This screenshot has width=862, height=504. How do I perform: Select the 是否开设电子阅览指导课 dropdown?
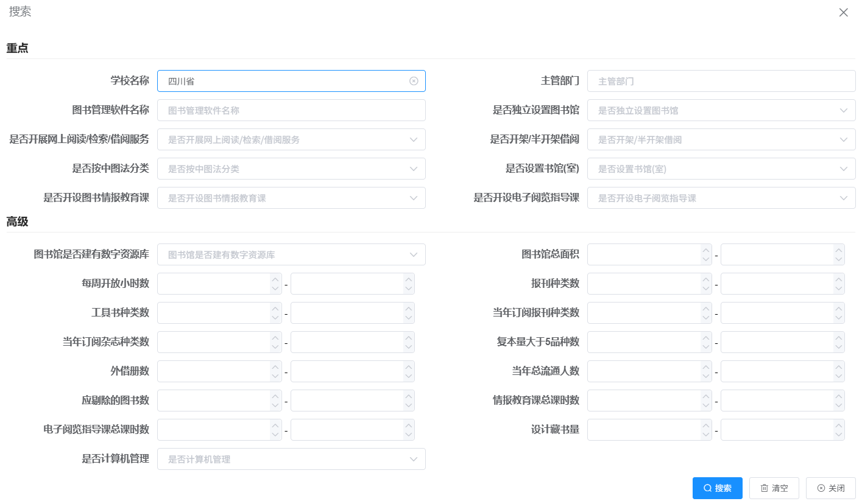[x=721, y=198]
